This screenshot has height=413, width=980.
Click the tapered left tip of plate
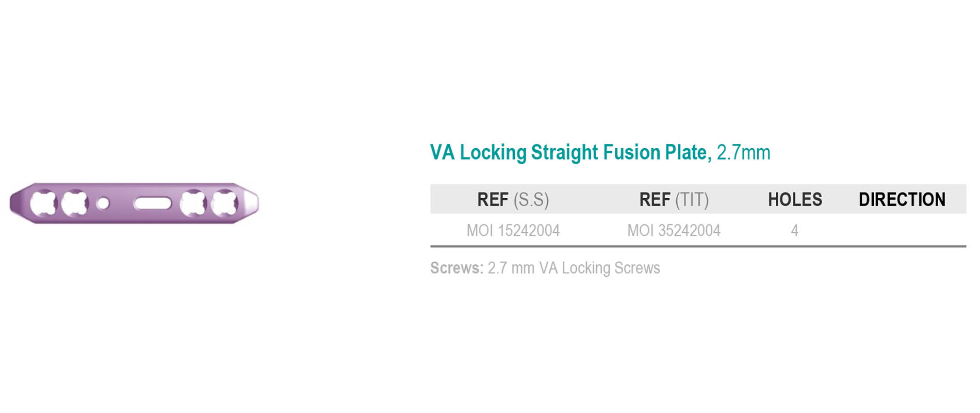click(19, 203)
